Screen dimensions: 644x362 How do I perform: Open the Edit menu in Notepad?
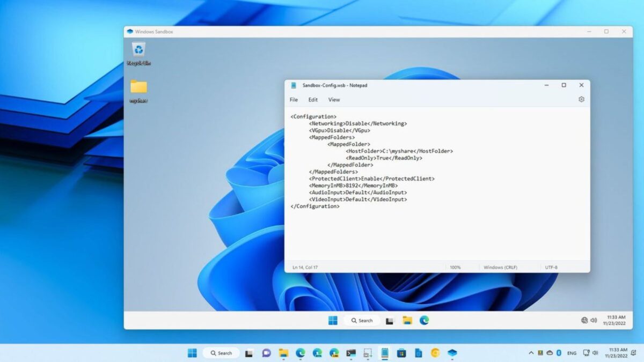pyautogui.click(x=313, y=99)
